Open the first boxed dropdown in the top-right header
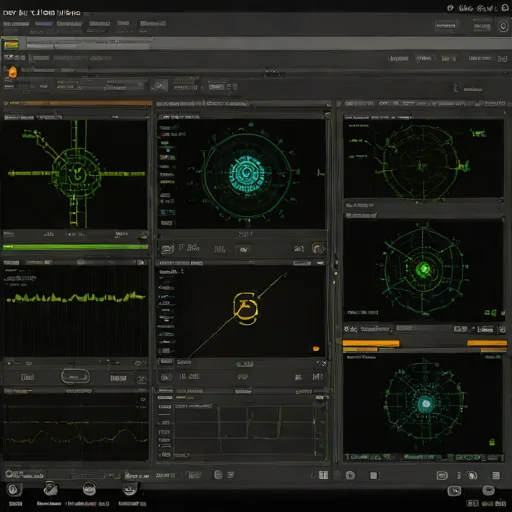The width and height of the screenshot is (512, 512). 446,25
